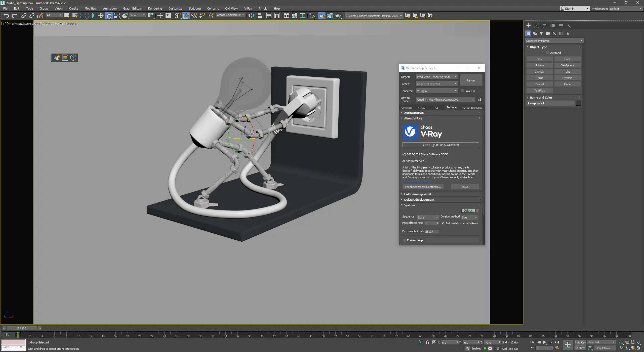Enable the Frame stamp checkbox
The image size is (644, 352).
click(x=405, y=240)
